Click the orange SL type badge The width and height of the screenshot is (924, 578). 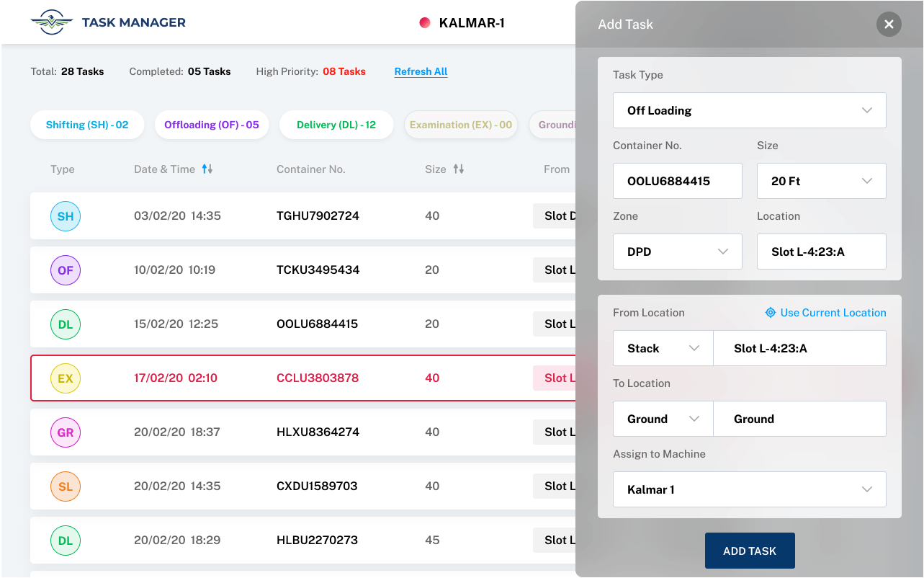[66, 486]
